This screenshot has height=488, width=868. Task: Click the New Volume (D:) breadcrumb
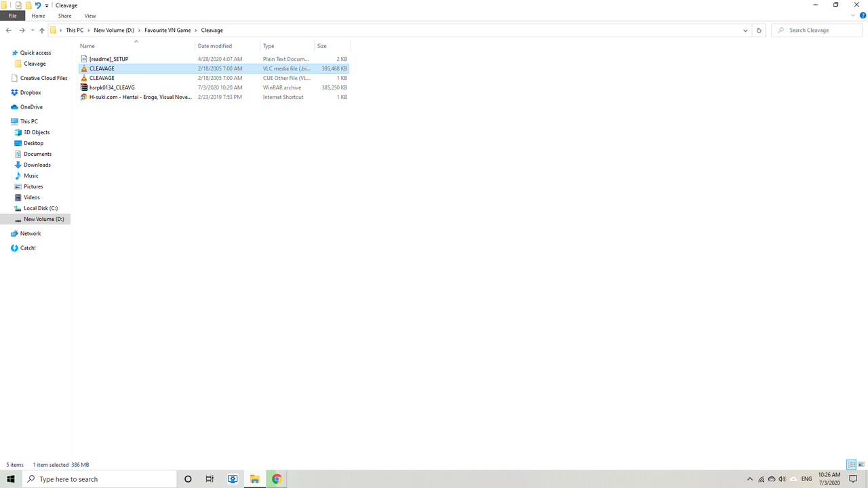(114, 30)
